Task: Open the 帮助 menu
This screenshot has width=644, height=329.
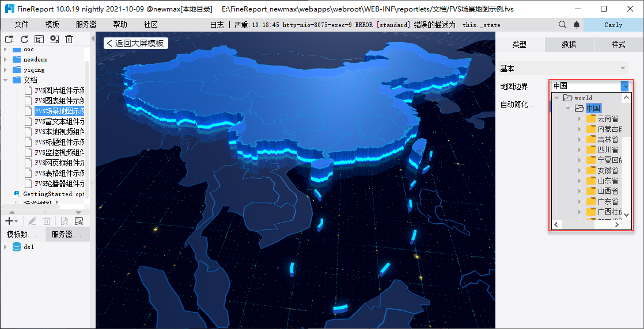Action: [120, 25]
